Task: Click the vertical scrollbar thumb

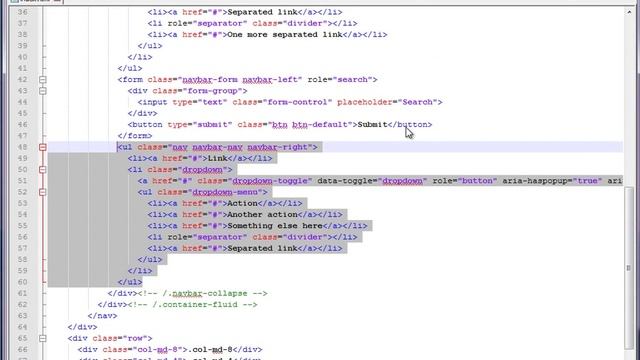Action: click(x=629, y=268)
